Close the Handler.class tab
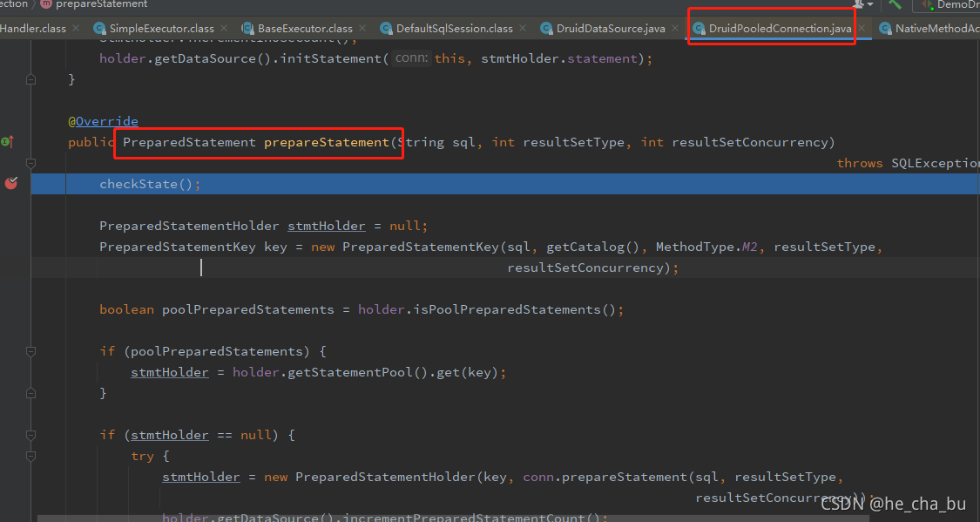This screenshot has width=980, height=522. [76, 28]
